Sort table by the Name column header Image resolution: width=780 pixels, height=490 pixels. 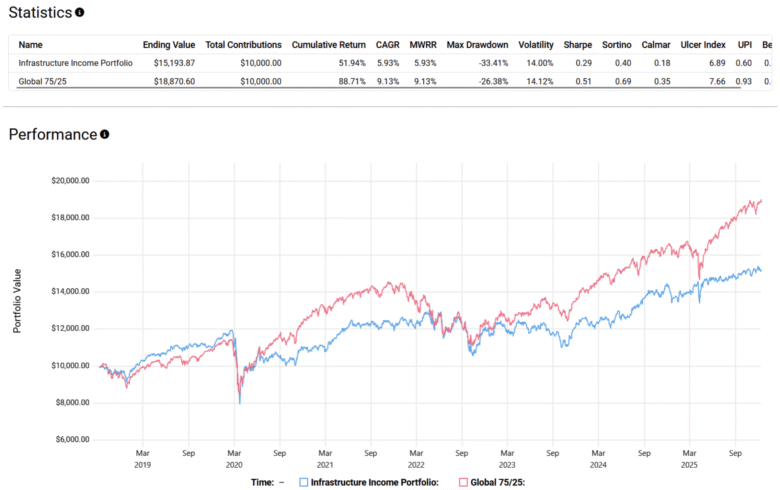(x=31, y=45)
